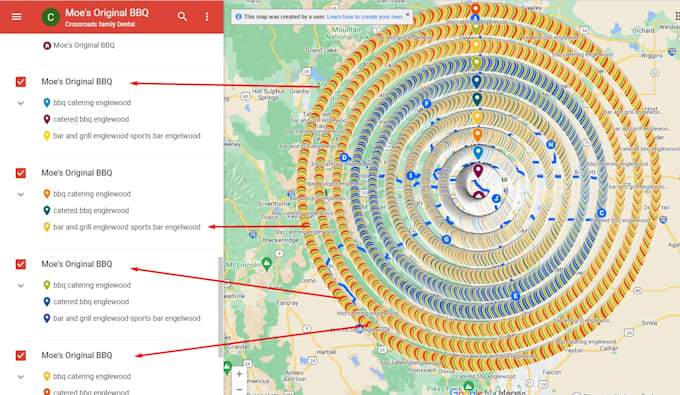Click the red-orange pin at top of circles
The image size is (680, 395).
[x=476, y=9]
